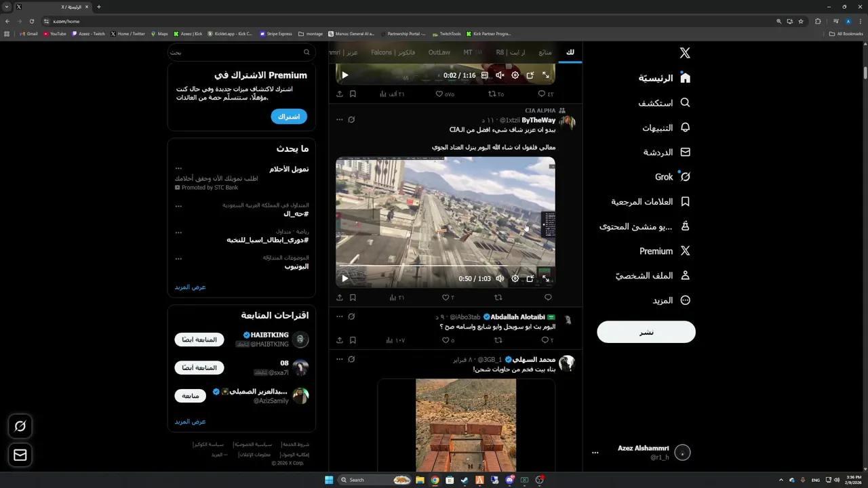Bookmark Abdallah Alotaibi's post
The image size is (868, 488).
353,340
